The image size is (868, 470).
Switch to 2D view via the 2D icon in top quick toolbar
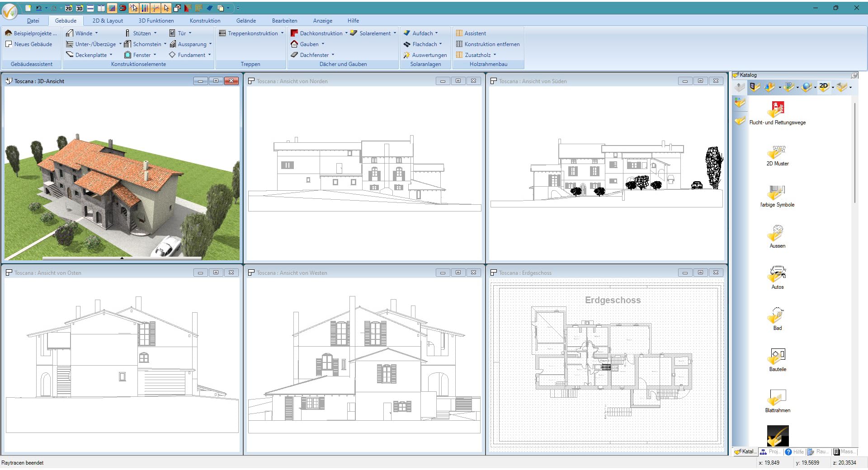pyautogui.click(x=69, y=8)
